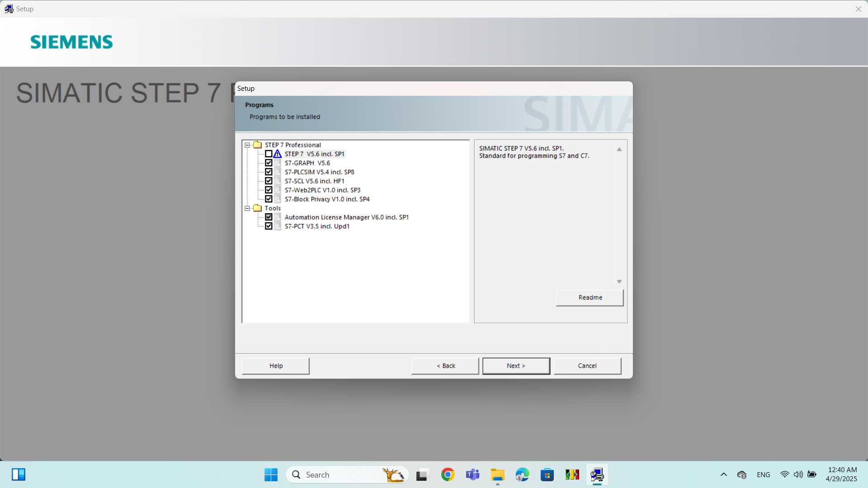868x488 pixels.
Task: Click the document icon beside S7-Block Privacy
Action: click(278, 199)
